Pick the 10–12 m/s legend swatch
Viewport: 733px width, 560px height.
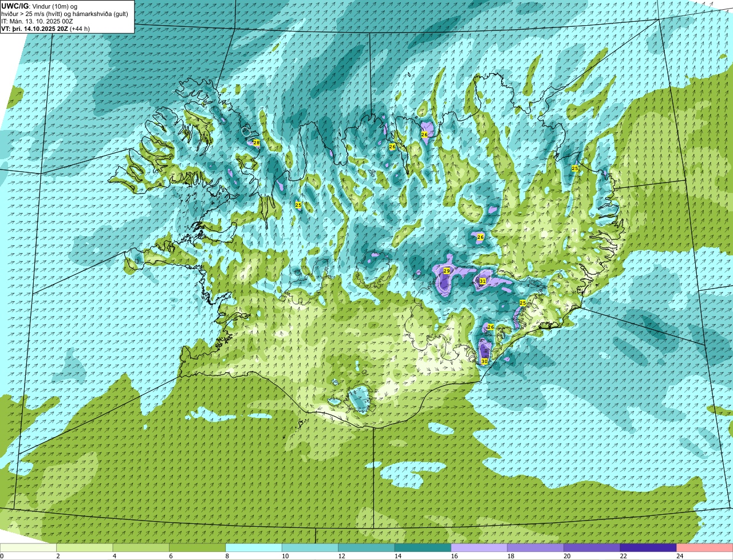click(x=310, y=547)
